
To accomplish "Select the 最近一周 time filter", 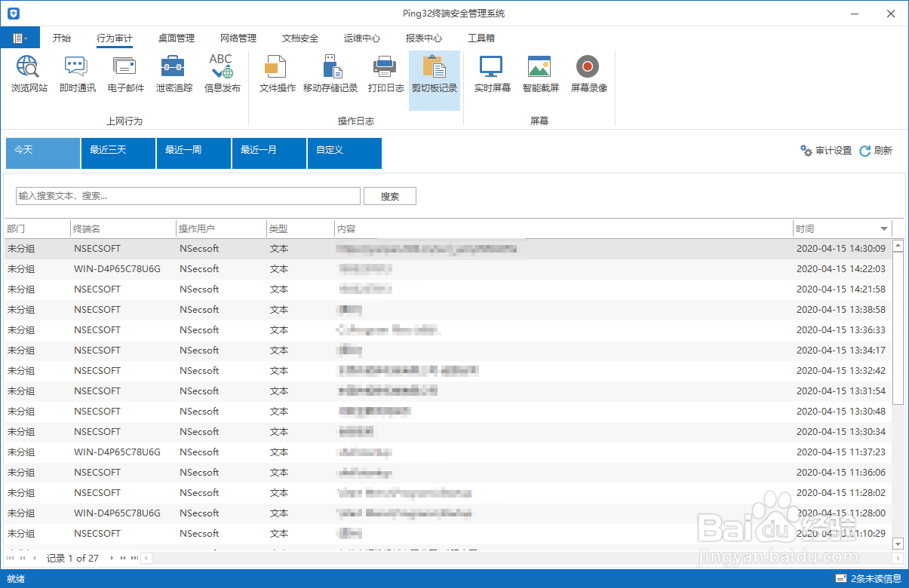I will [194, 153].
